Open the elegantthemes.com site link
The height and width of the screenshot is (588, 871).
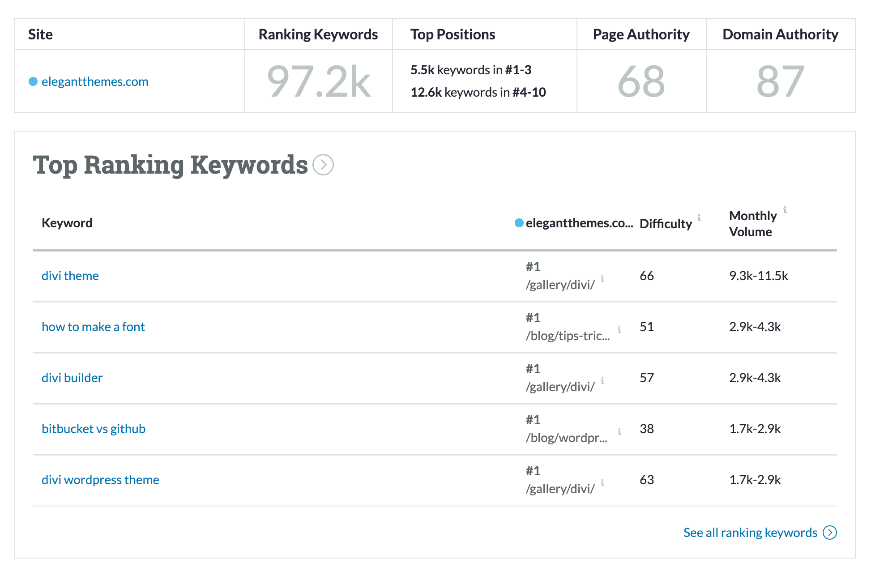[95, 81]
